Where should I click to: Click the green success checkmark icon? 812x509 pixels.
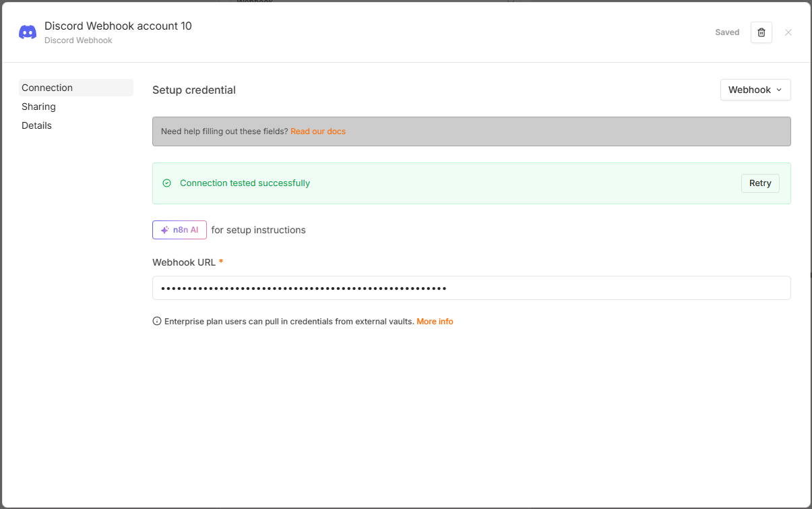167,183
